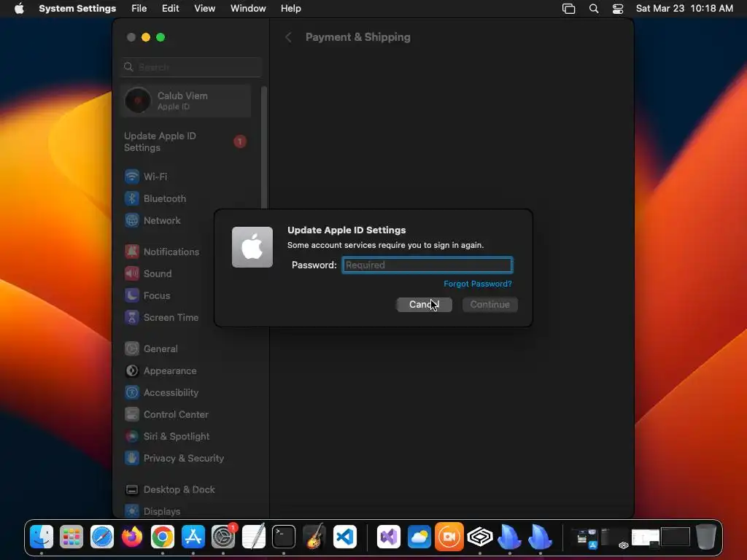Click the sidebar scrollbar
This screenshot has width=747, height=560.
pyautogui.click(x=263, y=147)
